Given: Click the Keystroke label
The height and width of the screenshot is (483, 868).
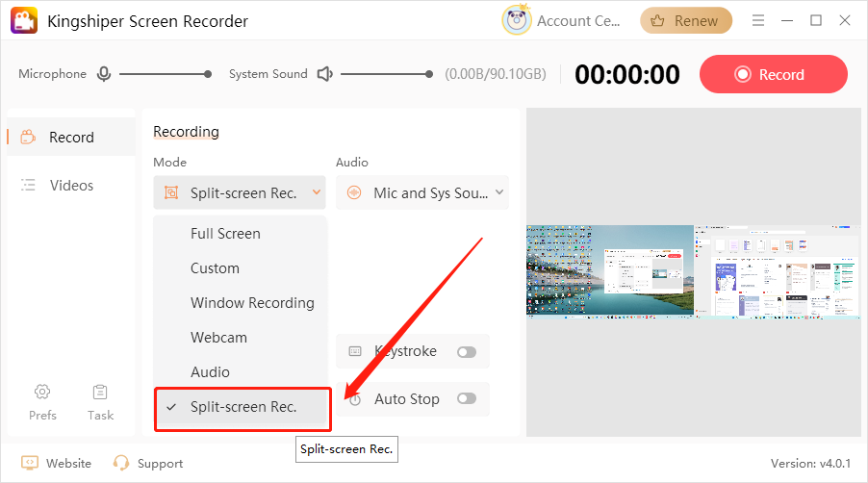Looking at the screenshot, I should click(405, 351).
